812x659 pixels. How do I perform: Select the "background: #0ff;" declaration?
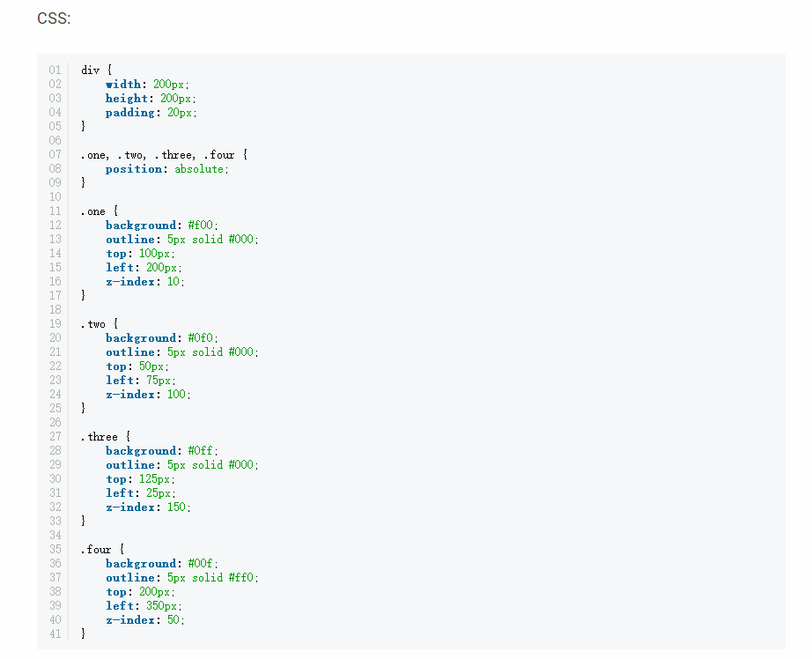[162, 451]
